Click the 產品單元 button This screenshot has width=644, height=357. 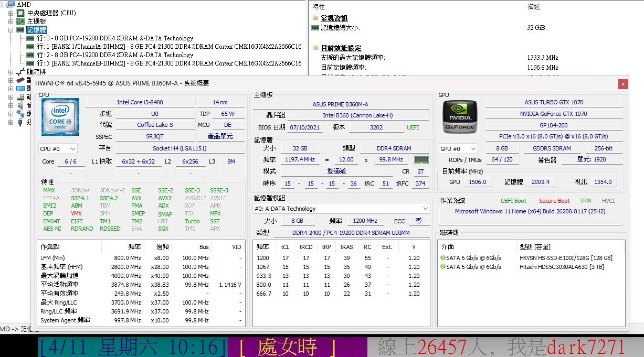[220, 136]
